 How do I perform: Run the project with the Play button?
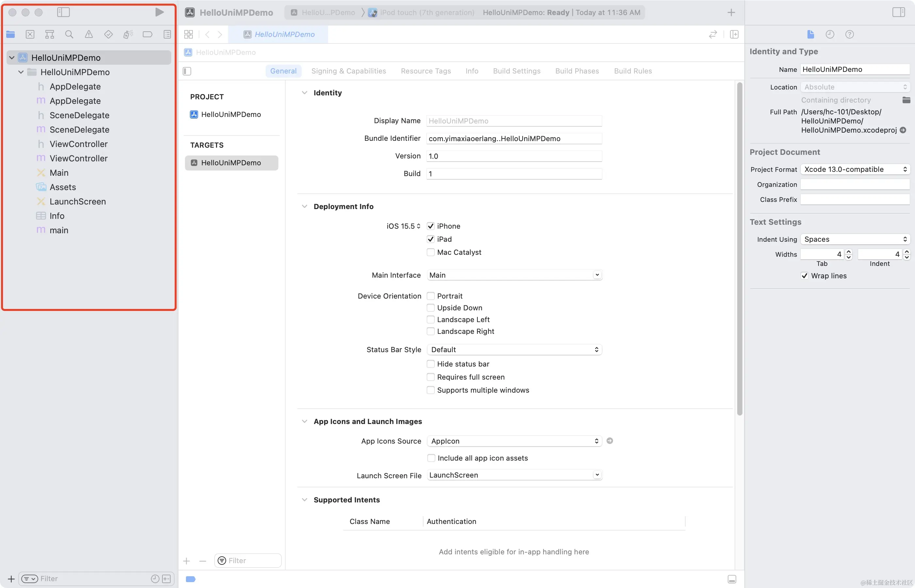click(x=159, y=12)
